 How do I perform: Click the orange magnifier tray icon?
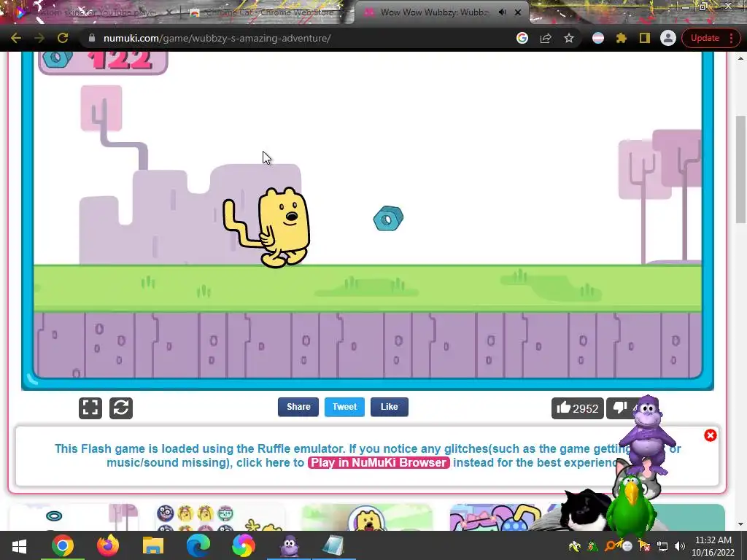pos(610,546)
